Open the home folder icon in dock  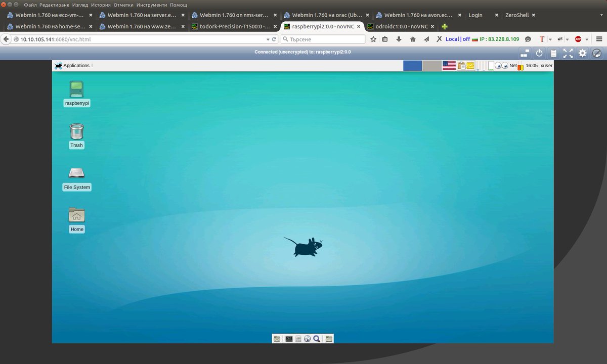click(x=329, y=339)
